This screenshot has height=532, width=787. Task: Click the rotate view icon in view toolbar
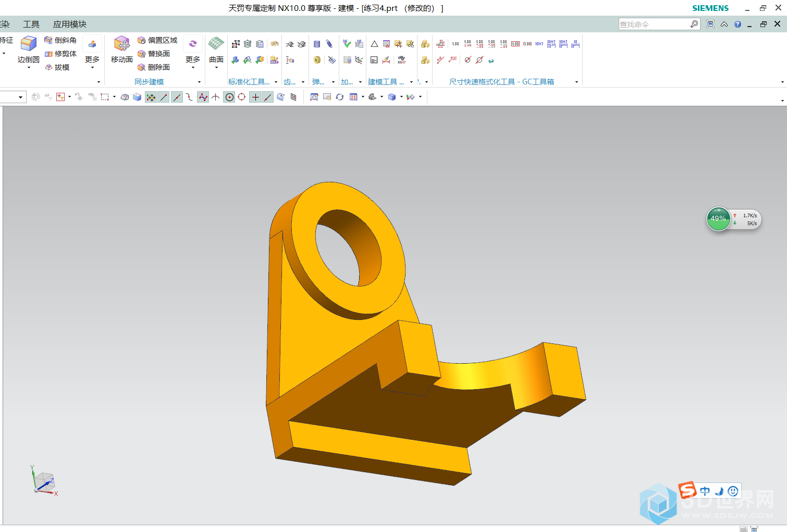(x=340, y=97)
